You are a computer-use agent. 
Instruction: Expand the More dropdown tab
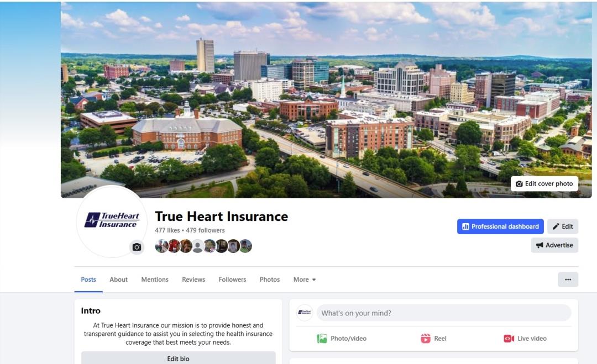pos(305,279)
